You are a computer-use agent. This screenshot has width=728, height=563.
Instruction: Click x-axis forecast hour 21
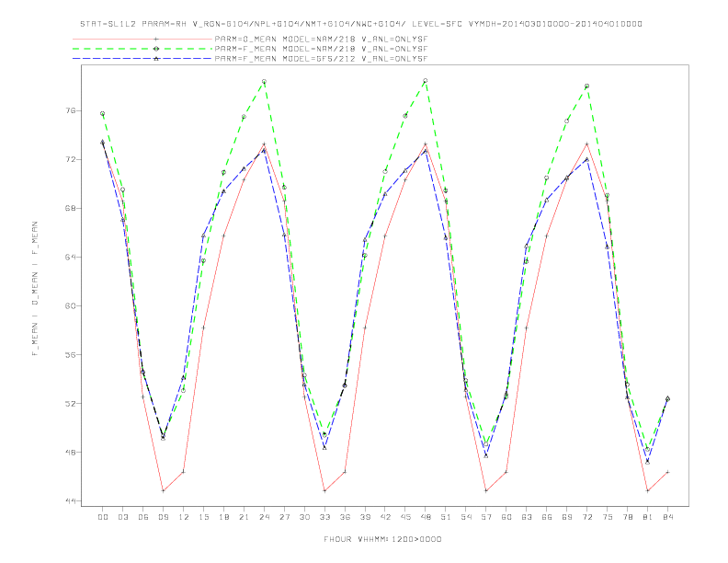click(244, 517)
